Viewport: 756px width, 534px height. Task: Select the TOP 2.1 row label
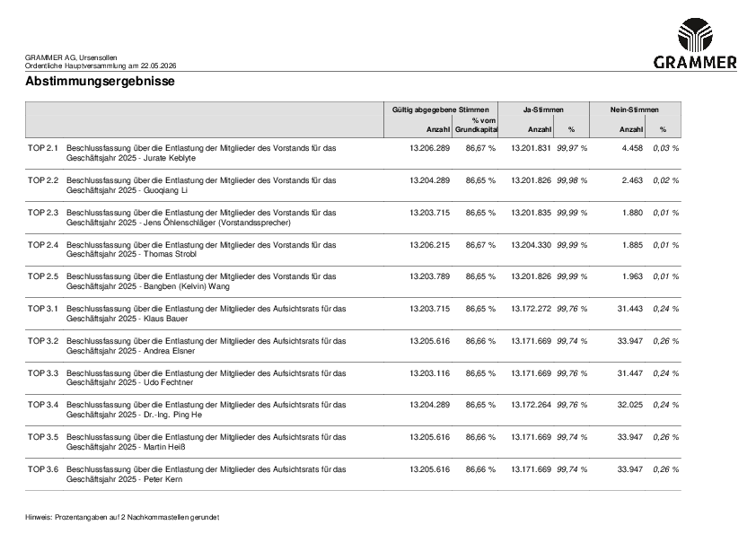[x=43, y=148]
